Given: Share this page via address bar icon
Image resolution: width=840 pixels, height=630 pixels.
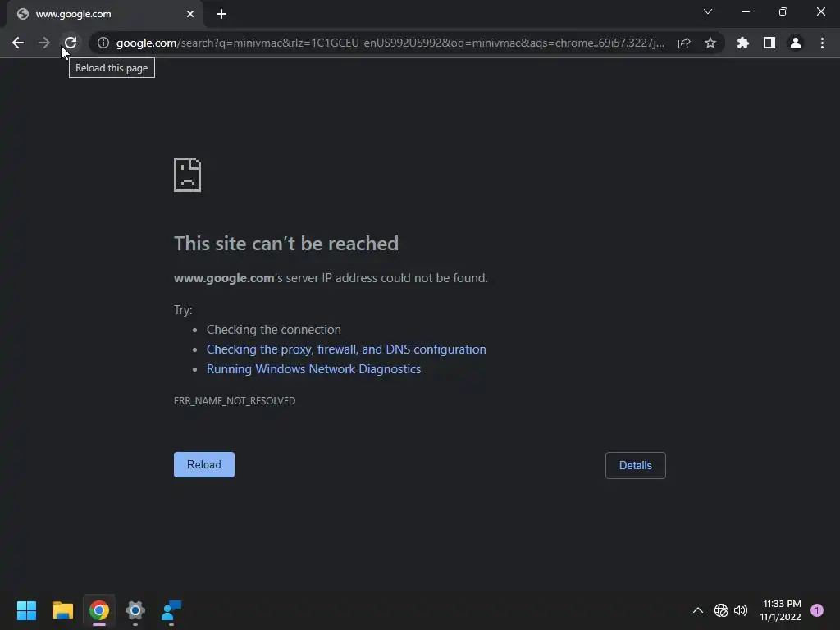Looking at the screenshot, I should tap(684, 43).
